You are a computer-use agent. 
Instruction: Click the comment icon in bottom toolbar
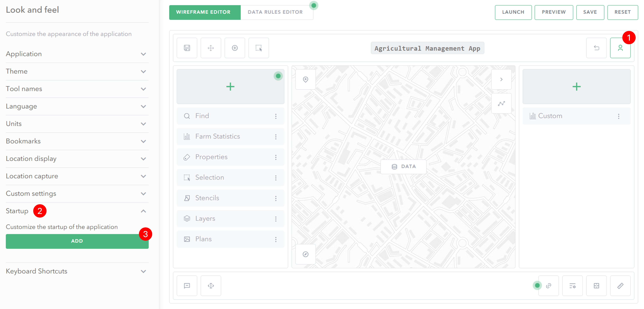click(187, 286)
